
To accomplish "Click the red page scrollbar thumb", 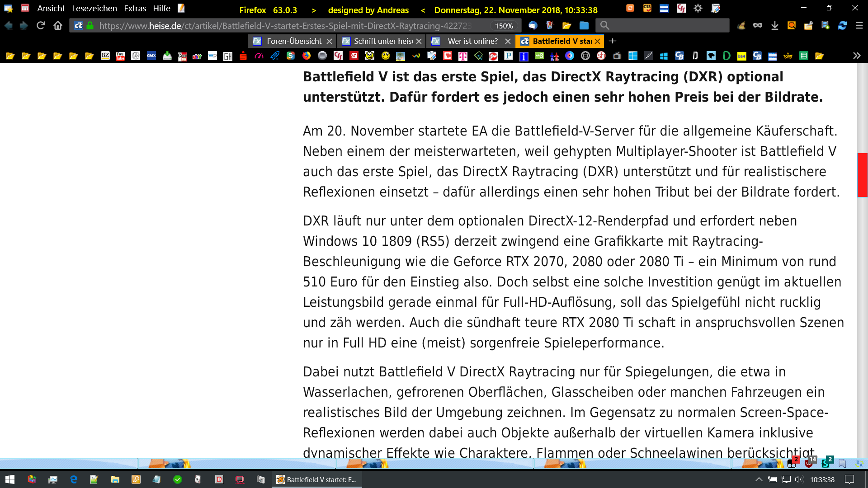I will point(862,175).
